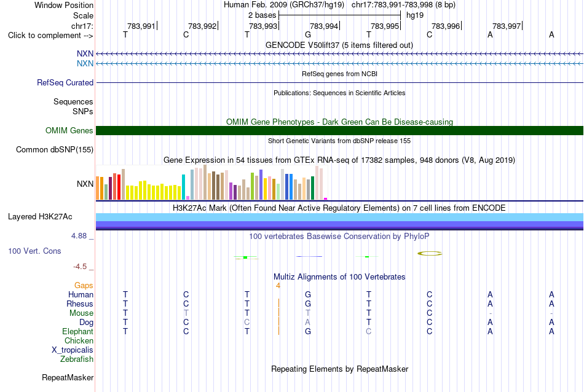Click '100 vertebrates Basewise Conservation by PhyloP' title
The width and height of the screenshot is (584, 392).
pyautogui.click(x=339, y=236)
